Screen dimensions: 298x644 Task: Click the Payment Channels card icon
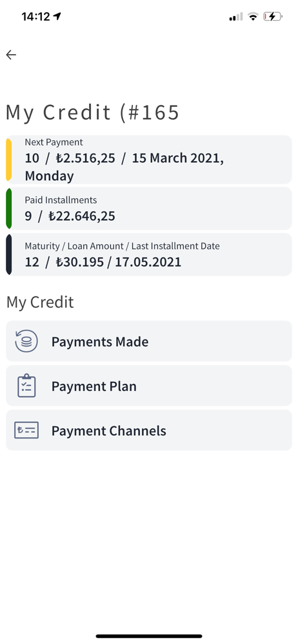[x=26, y=430]
